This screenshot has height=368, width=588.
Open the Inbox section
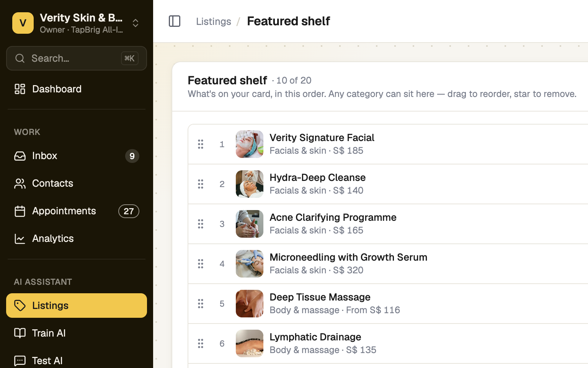click(77, 156)
